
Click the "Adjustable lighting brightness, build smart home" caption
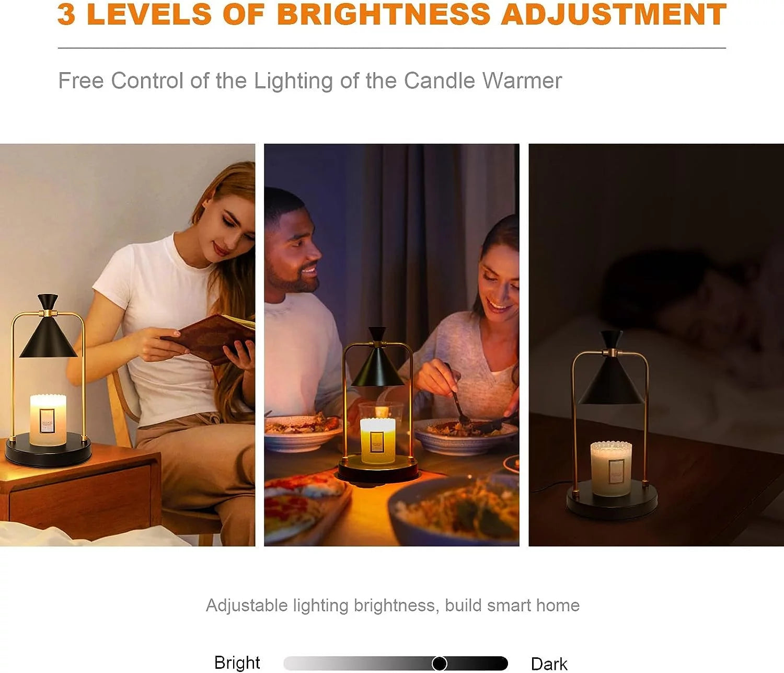393,605
